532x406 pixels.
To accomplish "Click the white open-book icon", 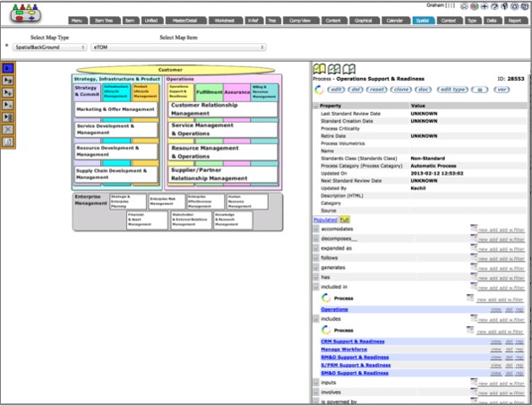I will point(348,69).
